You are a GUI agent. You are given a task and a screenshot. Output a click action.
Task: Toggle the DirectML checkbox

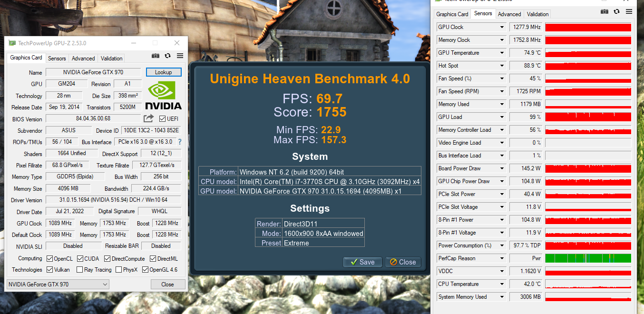(153, 259)
